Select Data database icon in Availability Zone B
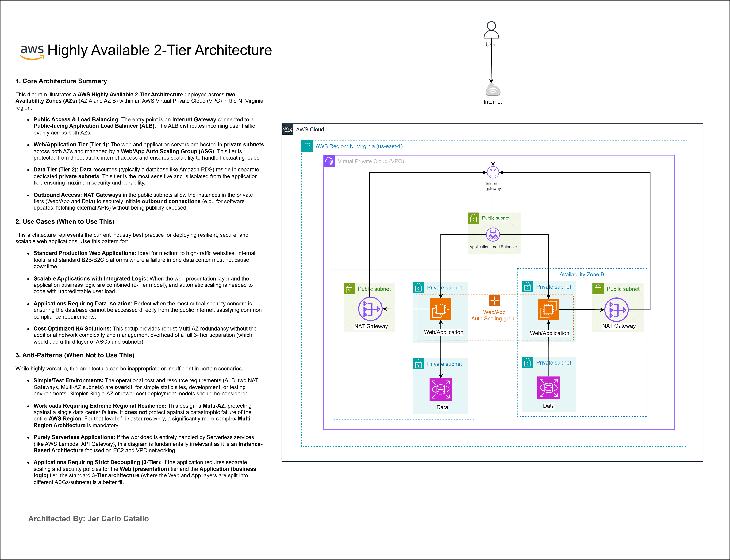This screenshot has height=560, width=730. (x=548, y=388)
